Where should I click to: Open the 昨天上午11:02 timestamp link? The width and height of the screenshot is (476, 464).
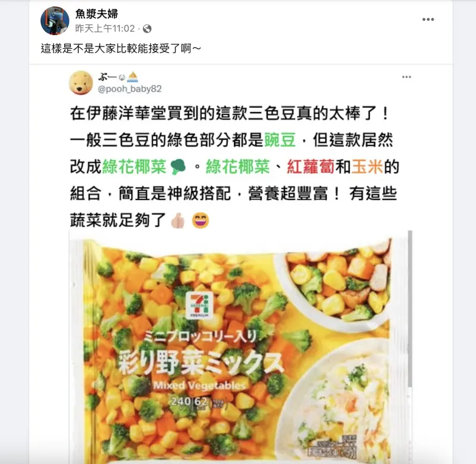[x=105, y=29]
